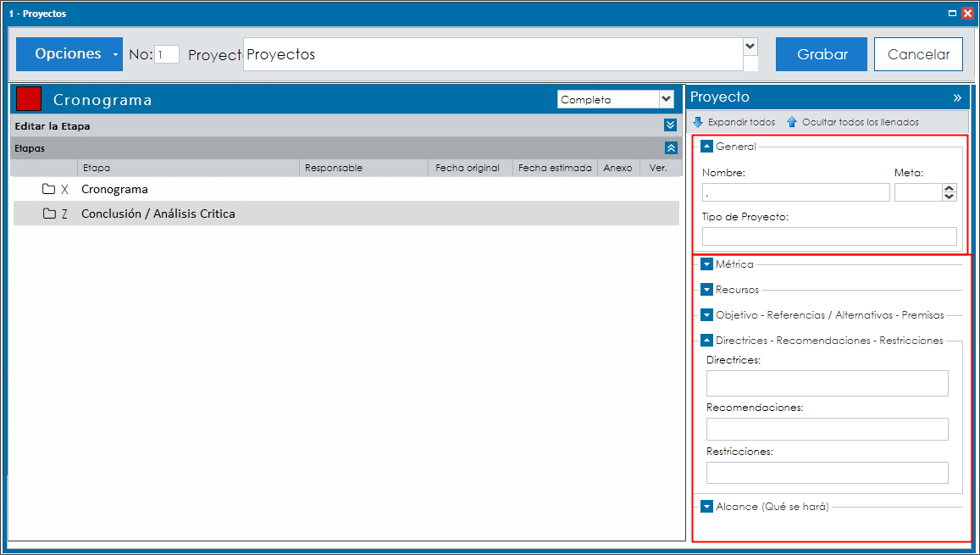Collapse the Etapas section
Screen dimensions: 980x555
pos(671,148)
